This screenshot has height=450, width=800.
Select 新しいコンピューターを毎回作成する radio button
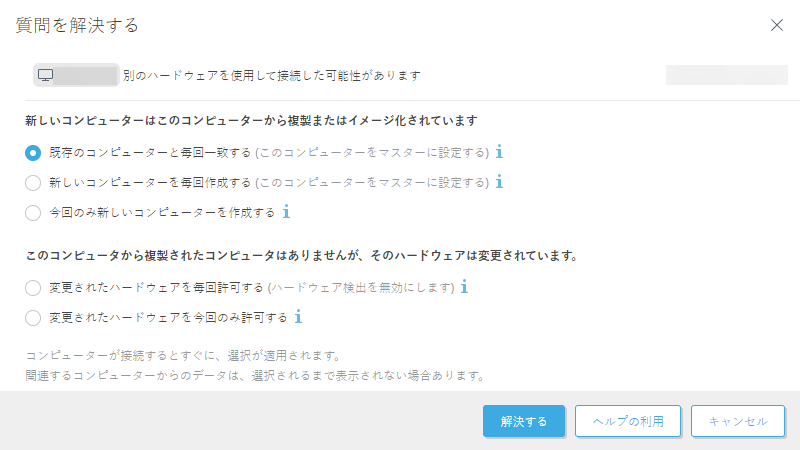point(33,183)
